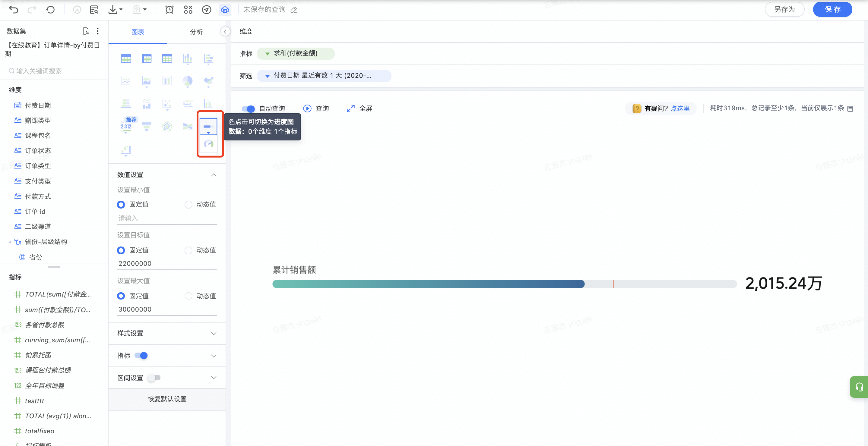Open the dataset more-options dots menu

(98, 31)
